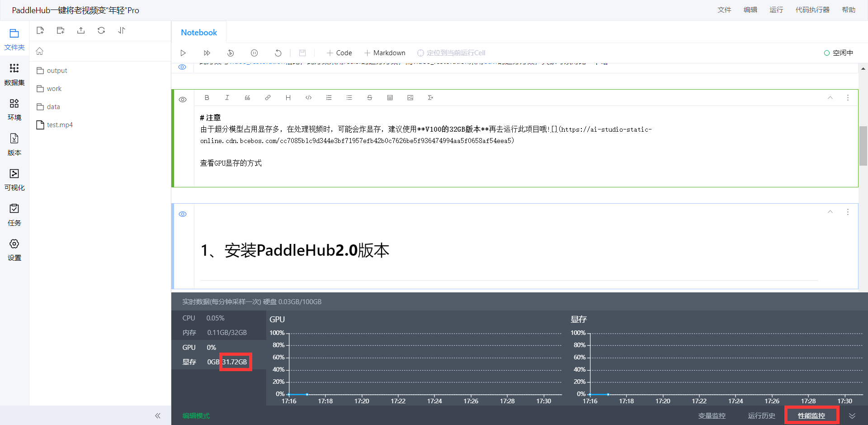Image resolution: width=868 pixels, height=425 pixels.
Task: Collapse the file panel with the double-left arrow
Action: [158, 415]
